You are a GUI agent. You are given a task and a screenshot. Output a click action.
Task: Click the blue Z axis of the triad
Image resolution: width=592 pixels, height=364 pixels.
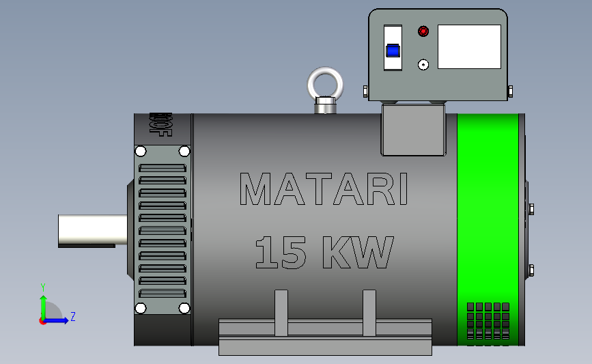[x=57, y=320]
